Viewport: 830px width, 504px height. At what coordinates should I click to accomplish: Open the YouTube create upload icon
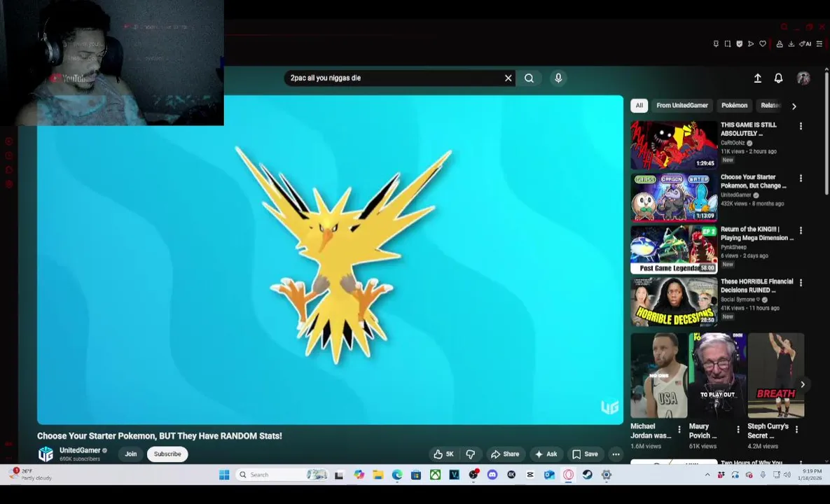(757, 78)
